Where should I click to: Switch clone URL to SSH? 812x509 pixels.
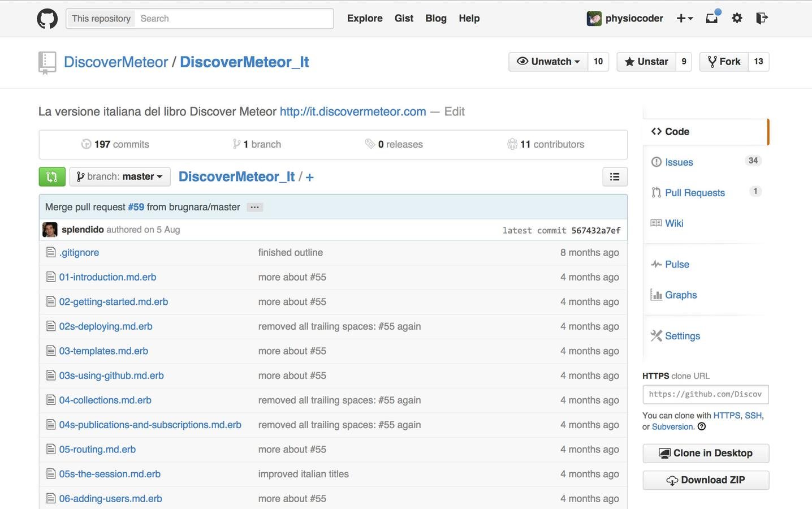[x=753, y=416]
